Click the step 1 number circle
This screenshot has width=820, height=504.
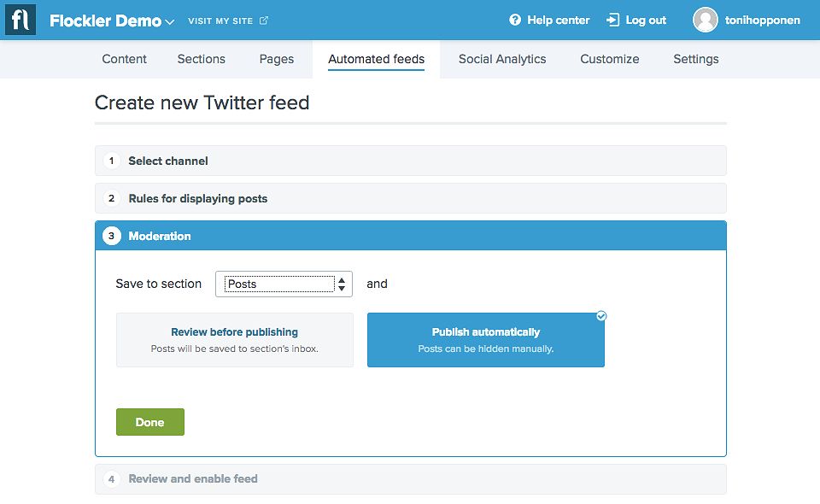point(111,161)
